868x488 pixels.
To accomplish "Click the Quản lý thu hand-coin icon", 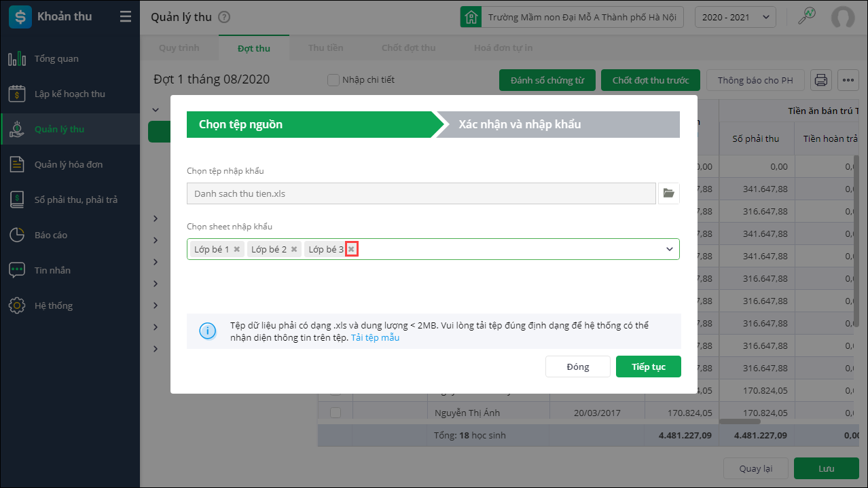I will point(17,129).
